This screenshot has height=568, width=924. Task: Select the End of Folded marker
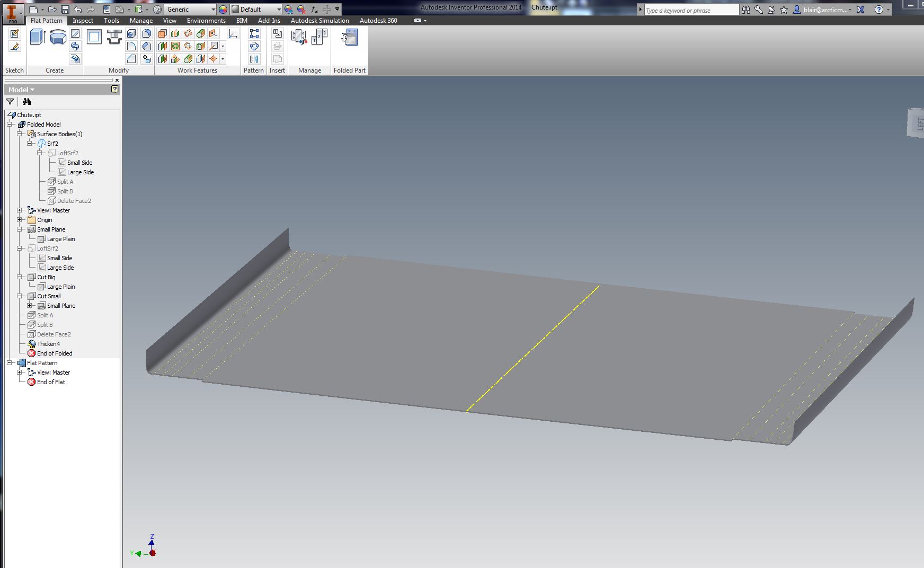(55, 353)
